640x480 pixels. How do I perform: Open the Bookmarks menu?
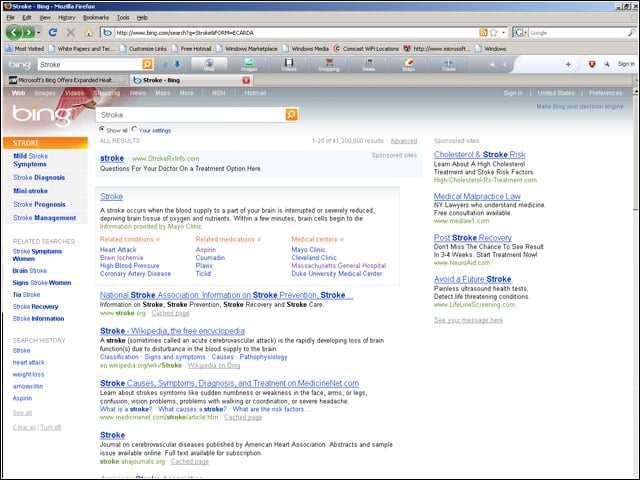tap(96, 18)
